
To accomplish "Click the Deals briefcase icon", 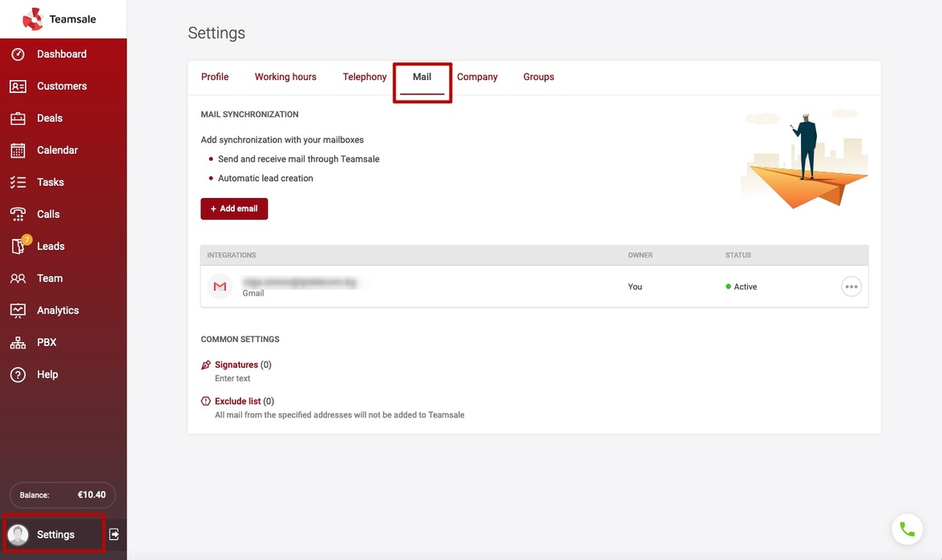I will pyautogui.click(x=18, y=119).
